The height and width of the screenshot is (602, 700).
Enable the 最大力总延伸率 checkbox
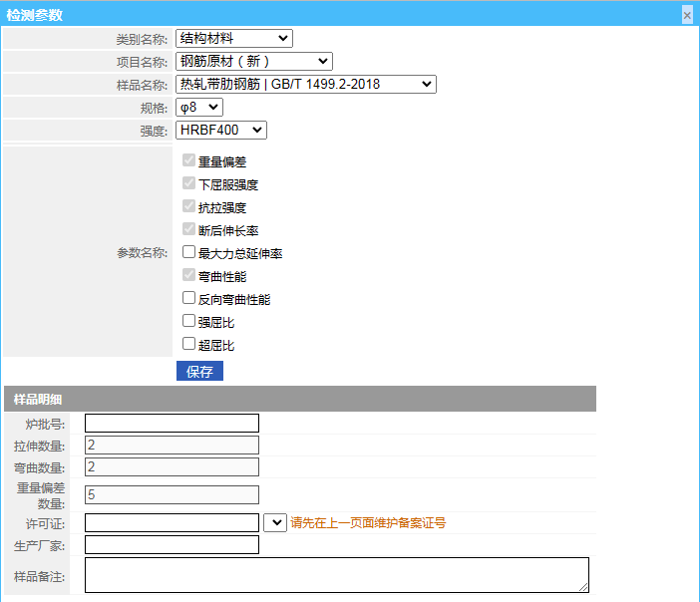tap(188, 253)
